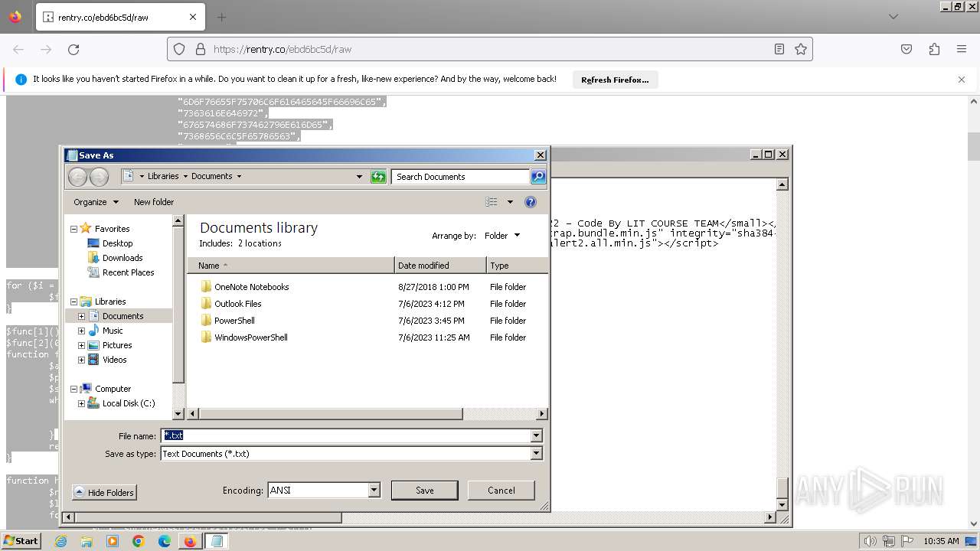Bookmark this page with star icon

click(x=801, y=49)
